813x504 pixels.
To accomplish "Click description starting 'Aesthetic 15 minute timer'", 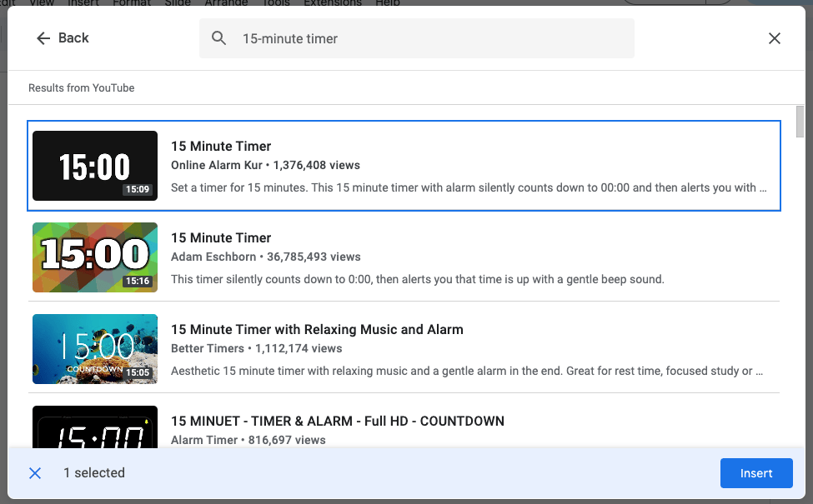I will coord(467,371).
